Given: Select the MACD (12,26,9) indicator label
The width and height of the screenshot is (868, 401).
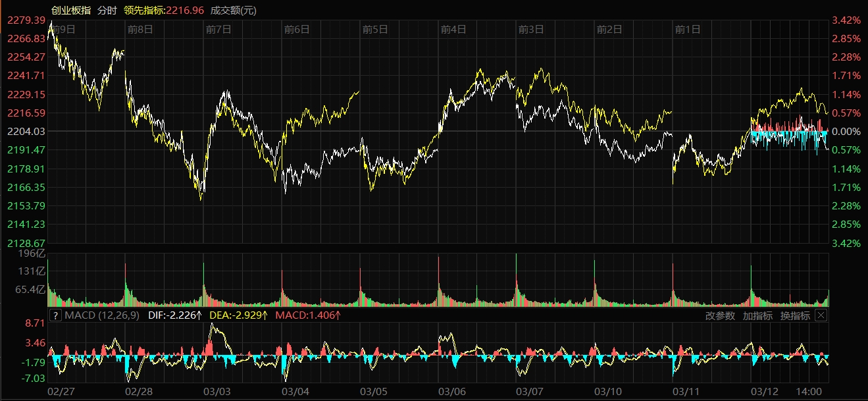Looking at the screenshot, I should click(101, 315).
